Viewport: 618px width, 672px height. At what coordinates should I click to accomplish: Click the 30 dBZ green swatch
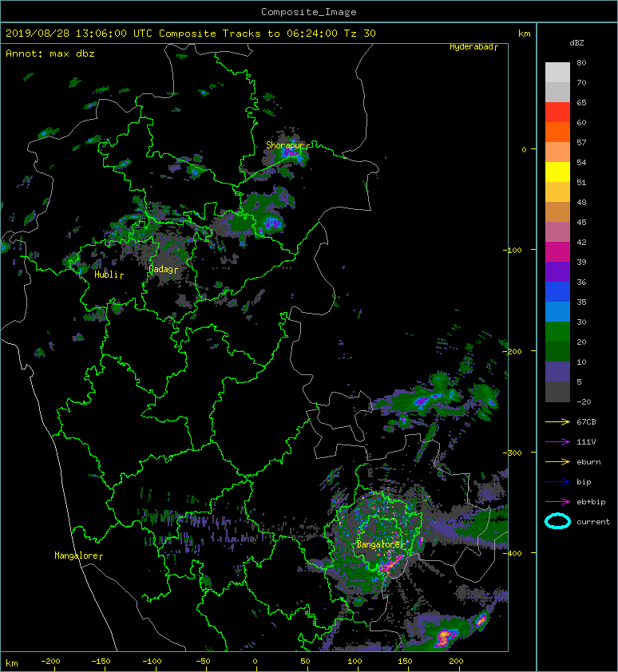557,331
